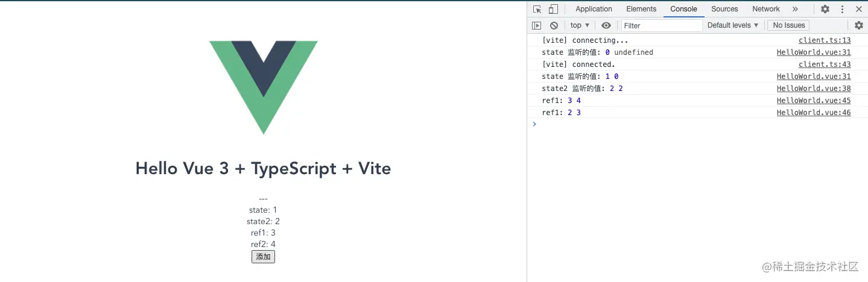Viewport: 868px width, 282px height.
Task: Switch to the Sources tab
Action: pos(724,9)
